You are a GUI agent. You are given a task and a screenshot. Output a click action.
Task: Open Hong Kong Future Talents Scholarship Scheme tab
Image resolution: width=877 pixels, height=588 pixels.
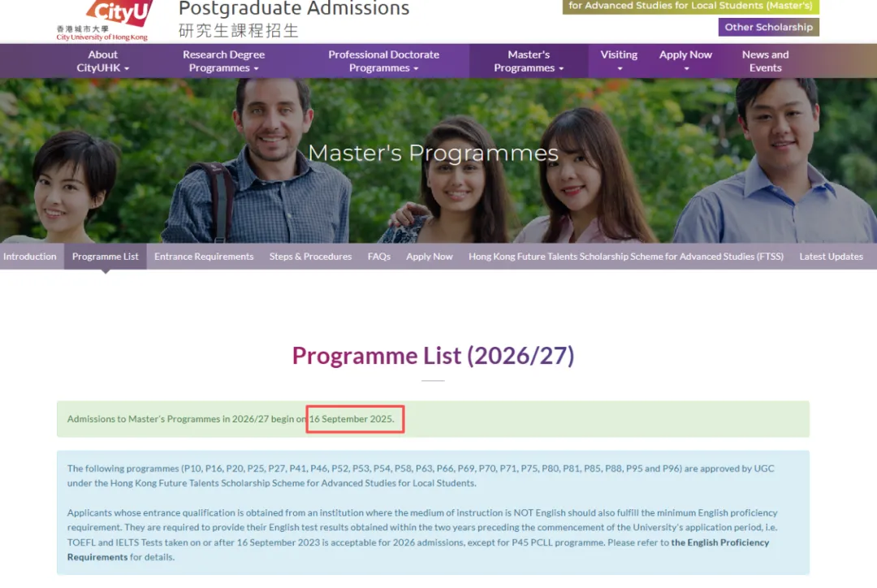pos(625,257)
